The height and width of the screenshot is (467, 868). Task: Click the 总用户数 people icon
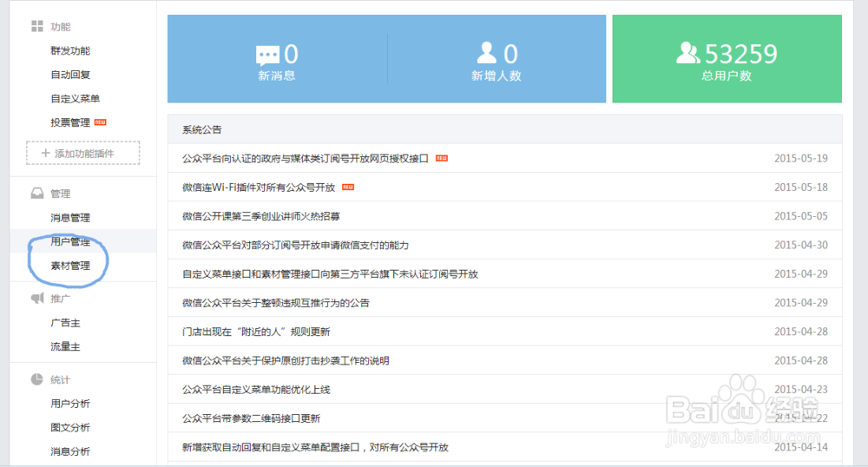(x=688, y=53)
